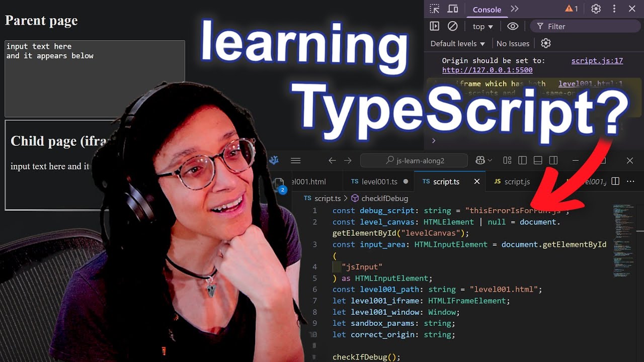Click the editor minimap
Screen dimensions: 644x362
624,240
